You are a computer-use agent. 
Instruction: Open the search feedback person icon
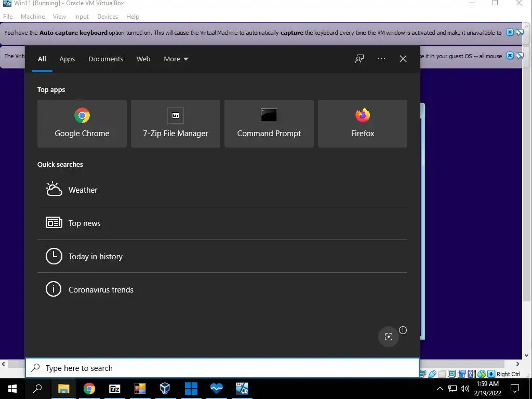point(360,59)
